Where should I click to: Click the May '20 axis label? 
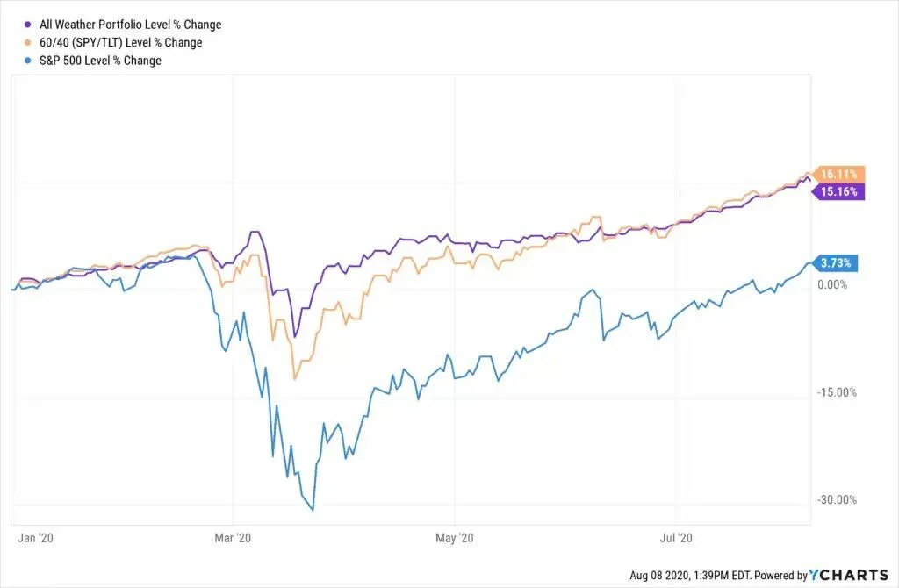click(x=455, y=538)
